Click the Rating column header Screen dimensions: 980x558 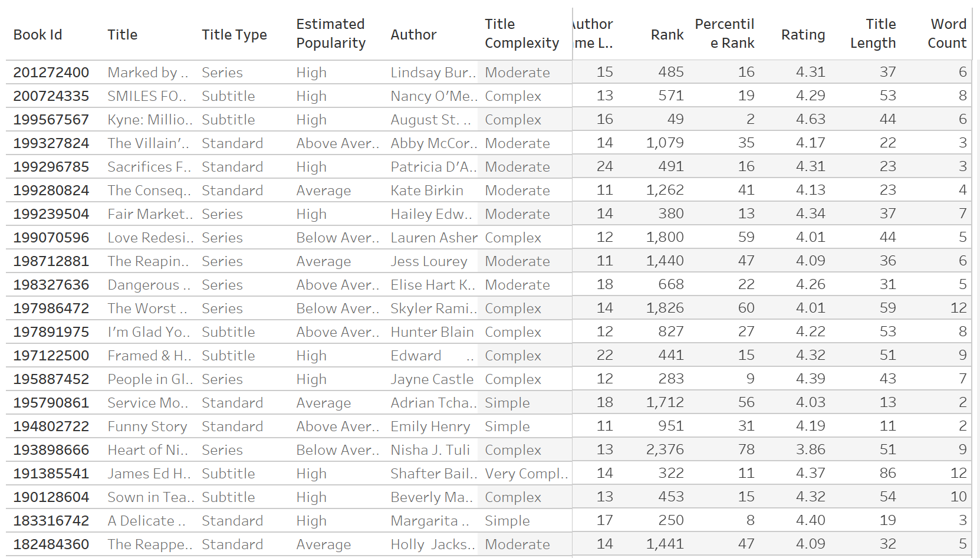[803, 35]
